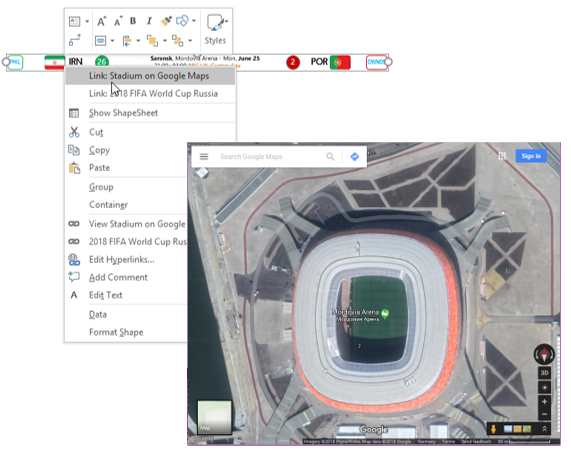Image resolution: width=571 pixels, height=461 pixels.
Task: Open Edit Hyperlinks dialog entry
Action: pyautogui.click(x=126, y=259)
